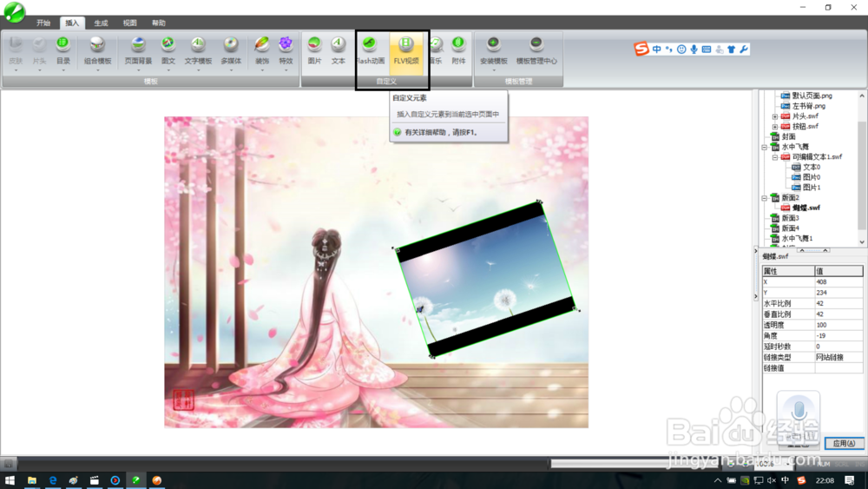Viewport: 868px width, 489px height.
Task: Insert a 音乐 music element
Action: (x=437, y=50)
